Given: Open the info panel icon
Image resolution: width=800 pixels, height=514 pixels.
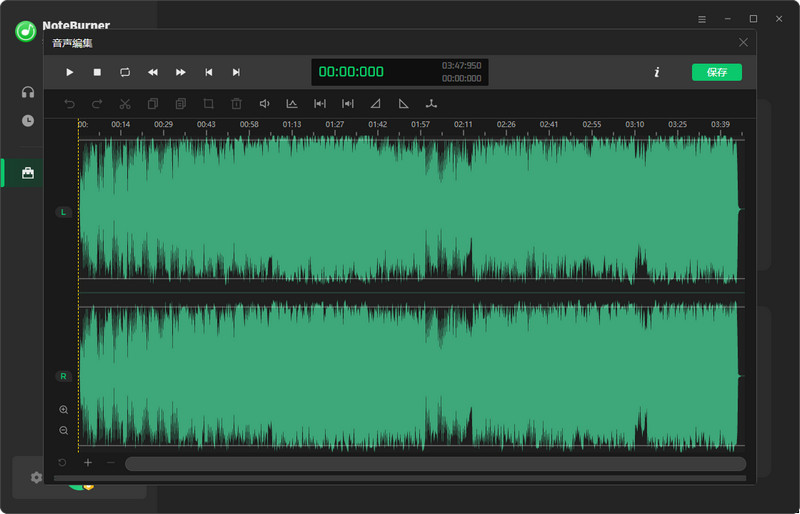Looking at the screenshot, I should coord(657,72).
